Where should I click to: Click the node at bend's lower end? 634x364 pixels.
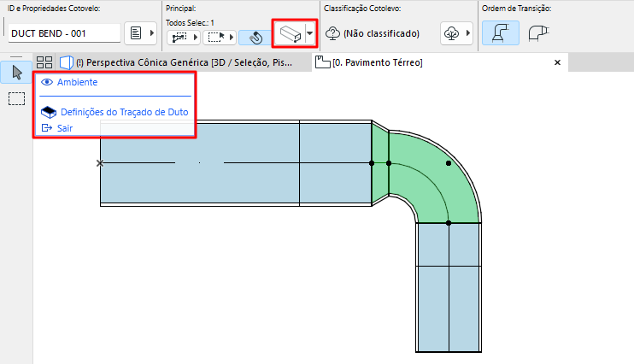pos(449,223)
